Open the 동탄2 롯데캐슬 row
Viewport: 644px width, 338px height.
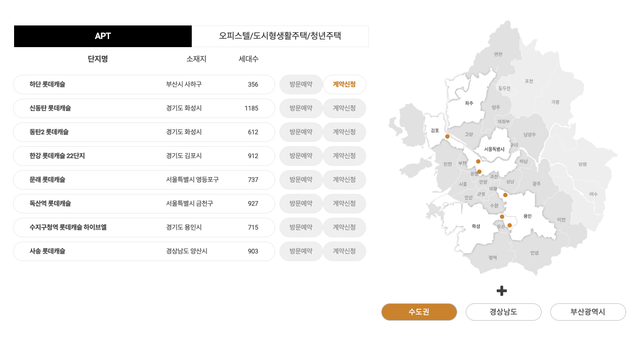[144, 132]
